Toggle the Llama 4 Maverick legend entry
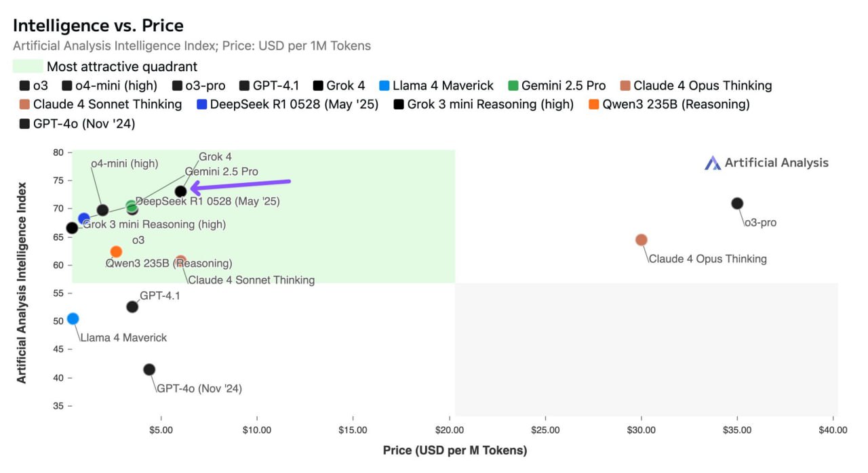The image size is (868, 473). point(443,86)
